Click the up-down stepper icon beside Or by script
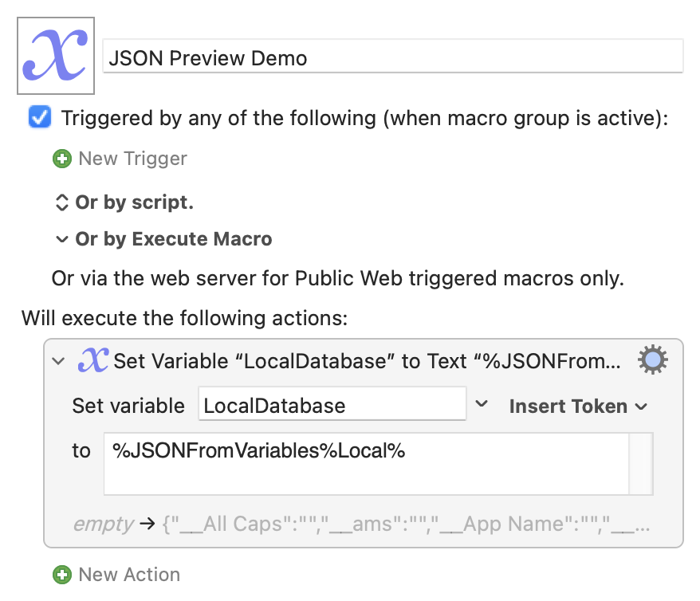 (x=61, y=202)
